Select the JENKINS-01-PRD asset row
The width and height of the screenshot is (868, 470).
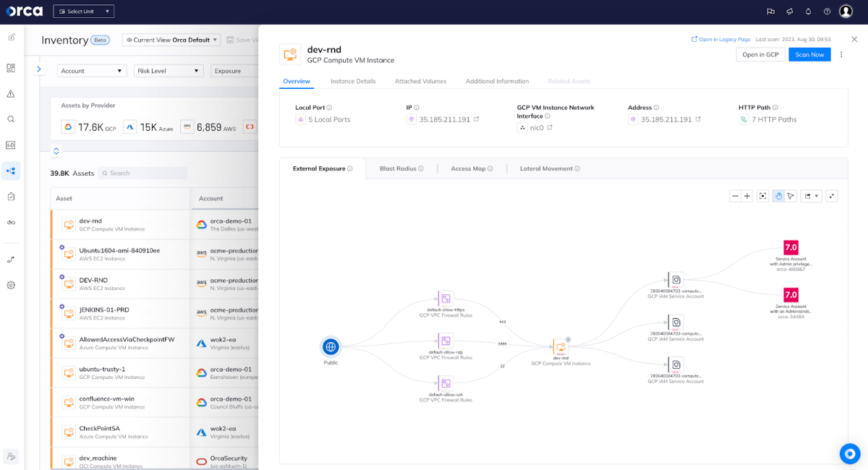[x=154, y=314]
